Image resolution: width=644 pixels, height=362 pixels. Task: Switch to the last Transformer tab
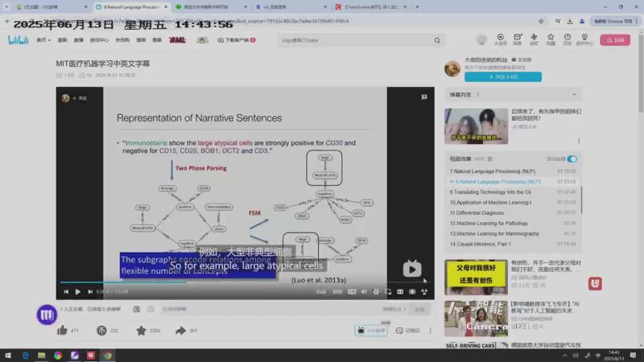tap(371, 7)
